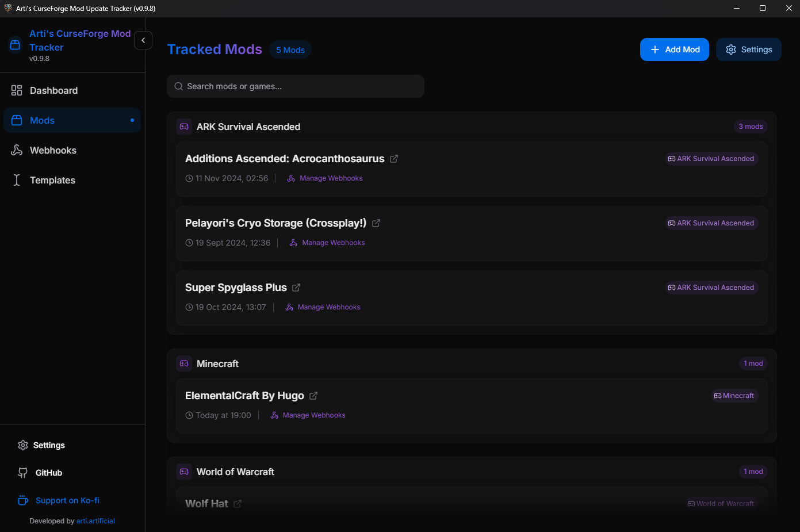Click the Ko-fi coffee cup icon

click(x=23, y=500)
